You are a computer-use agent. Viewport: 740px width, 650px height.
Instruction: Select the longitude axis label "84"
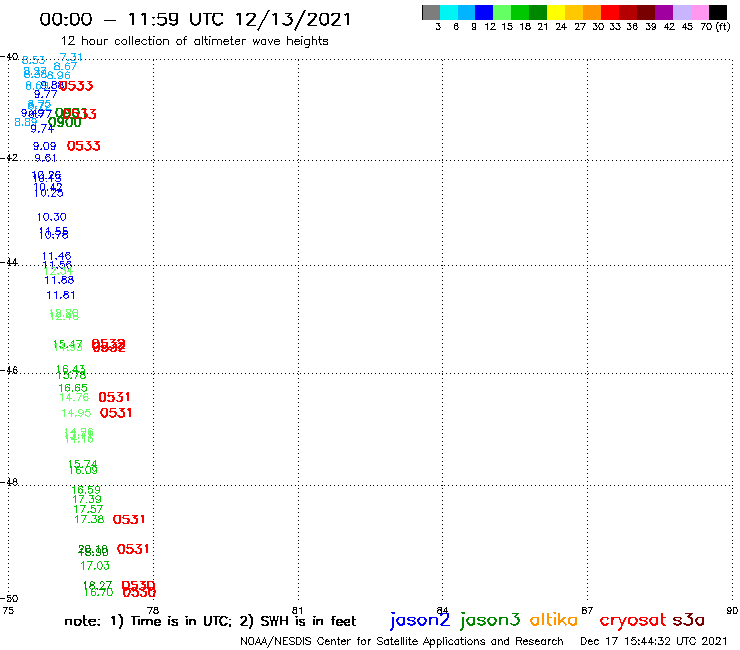coord(442,610)
